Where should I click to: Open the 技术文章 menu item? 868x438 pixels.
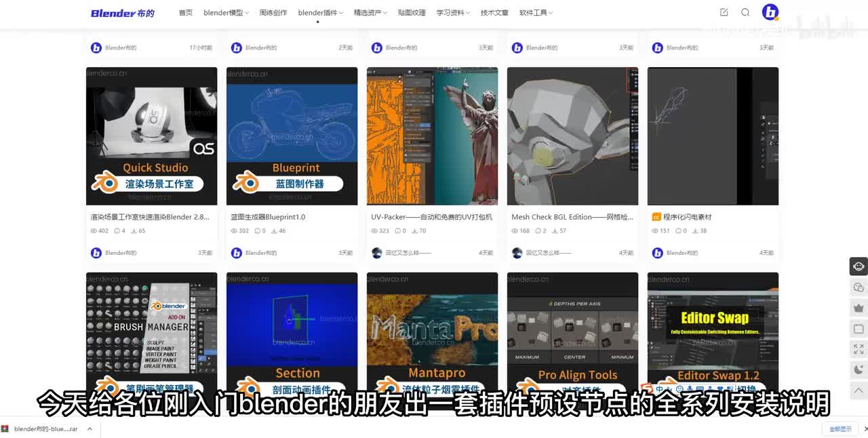point(494,13)
